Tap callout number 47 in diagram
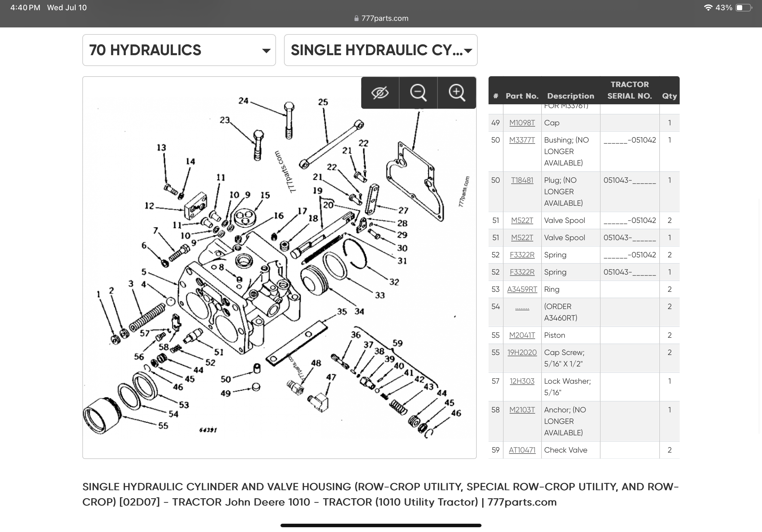 331,377
